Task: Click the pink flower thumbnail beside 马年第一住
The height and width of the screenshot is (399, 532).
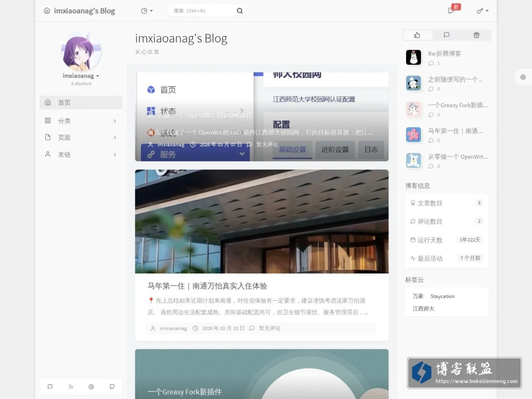Action: point(414,134)
